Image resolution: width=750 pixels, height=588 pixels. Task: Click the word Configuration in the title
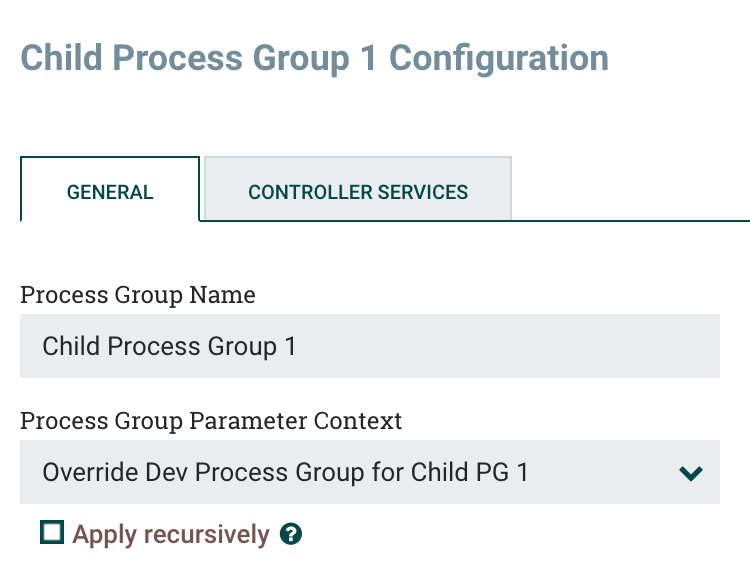[498, 57]
